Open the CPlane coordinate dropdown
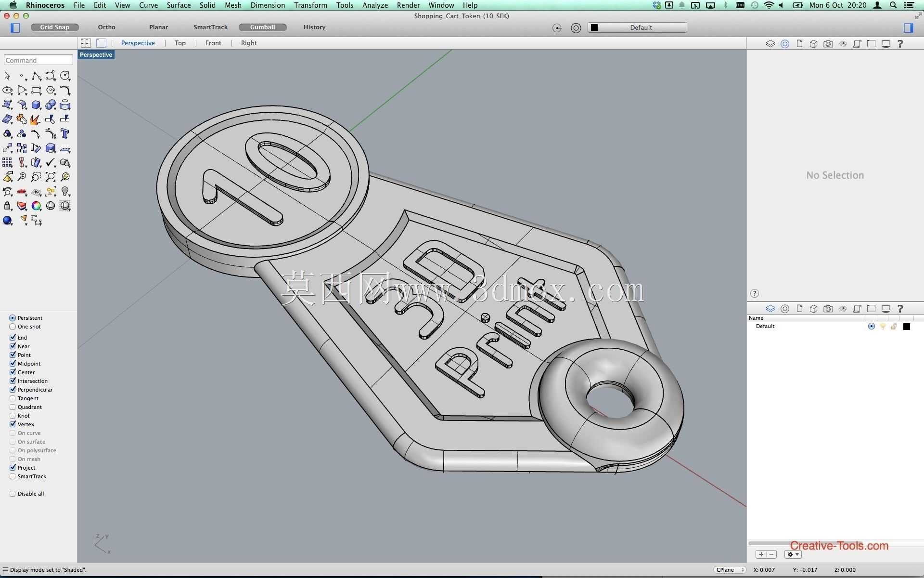This screenshot has width=924, height=578. (730, 570)
